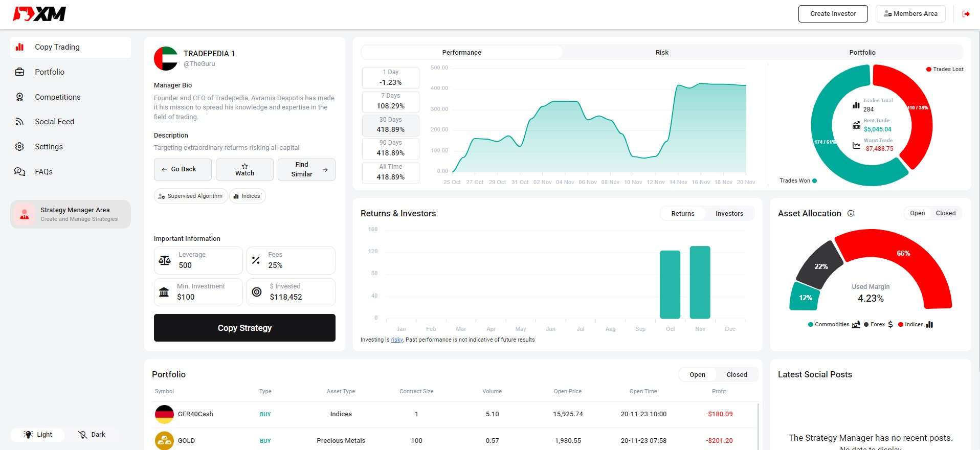980x450 pixels.
Task: Click the Best Trade icon
Action: click(x=856, y=125)
